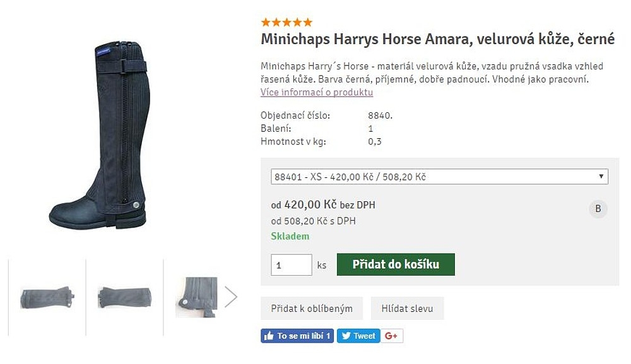This screenshot has height=364, width=631.
Task: Share the product via the Tweet button
Action: tap(358, 336)
